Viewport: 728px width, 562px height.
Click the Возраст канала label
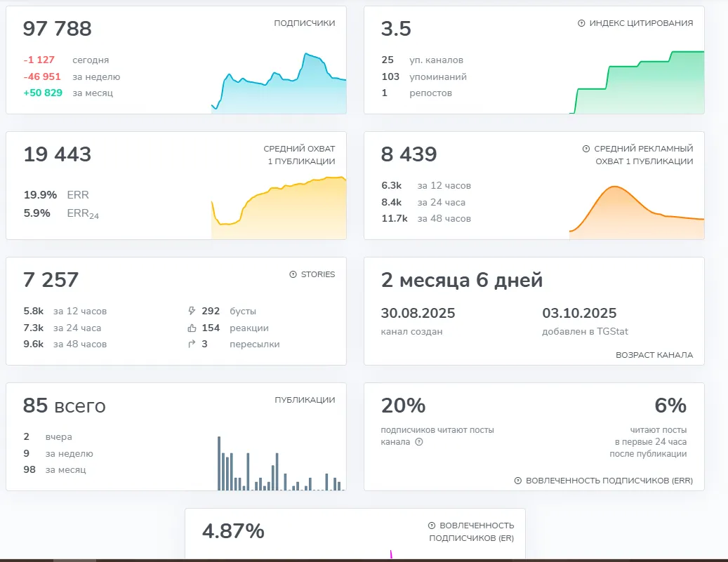654,355
